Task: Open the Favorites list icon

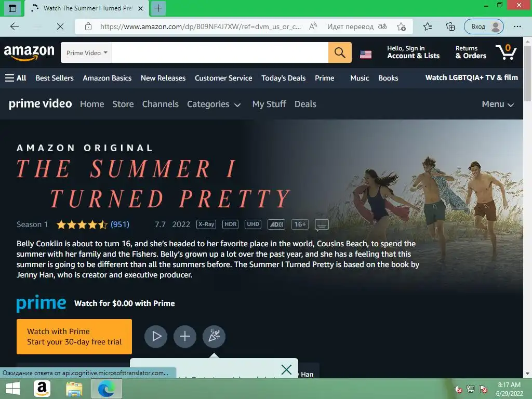Action: (x=428, y=26)
